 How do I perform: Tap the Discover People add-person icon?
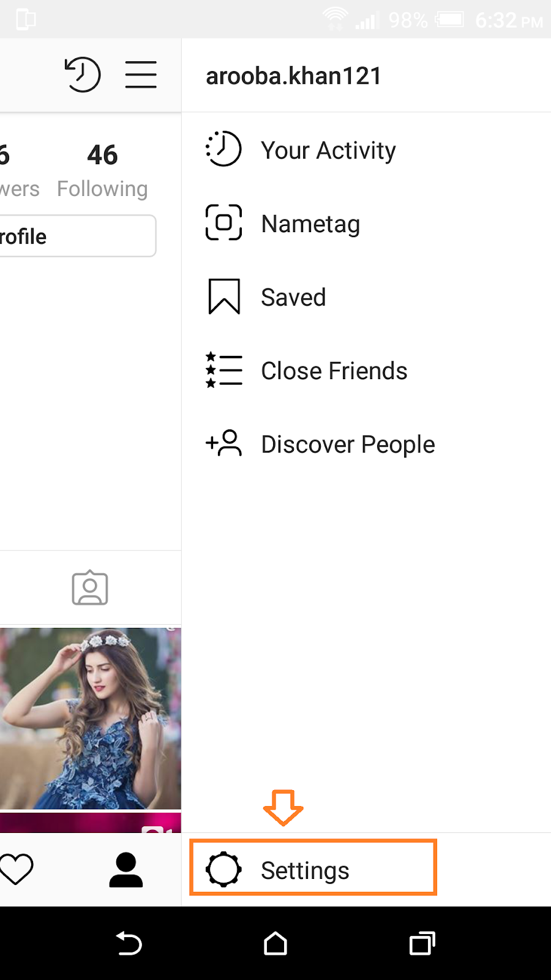[223, 443]
